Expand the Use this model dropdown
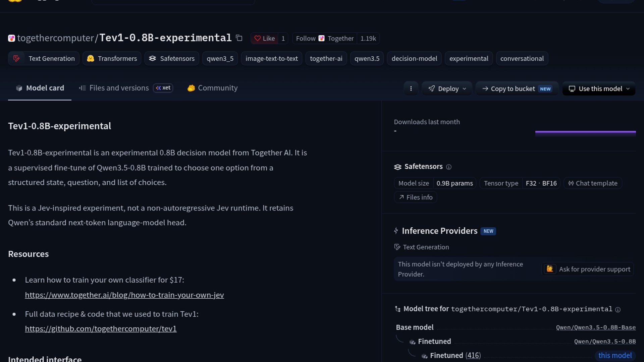 click(x=599, y=89)
